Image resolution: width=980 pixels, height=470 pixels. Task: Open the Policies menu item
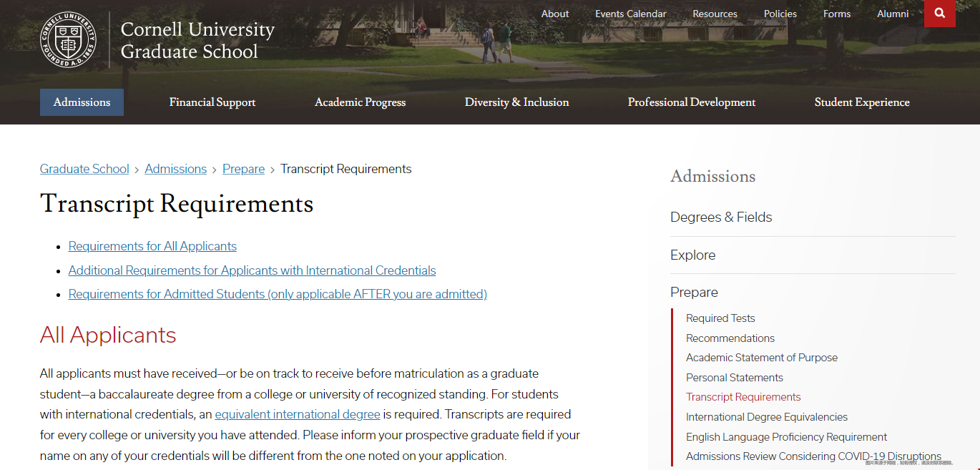[x=780, y=14]
